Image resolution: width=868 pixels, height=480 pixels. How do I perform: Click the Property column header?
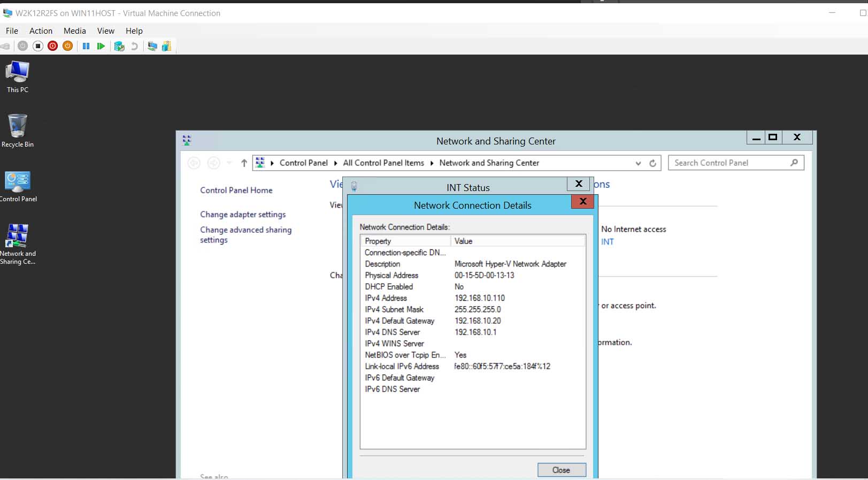(406, 241)
